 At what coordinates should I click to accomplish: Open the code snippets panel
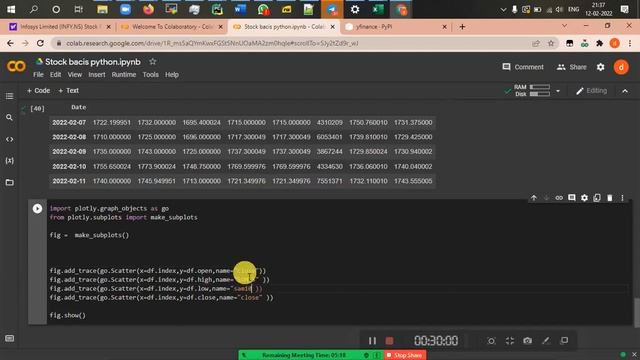9,139
